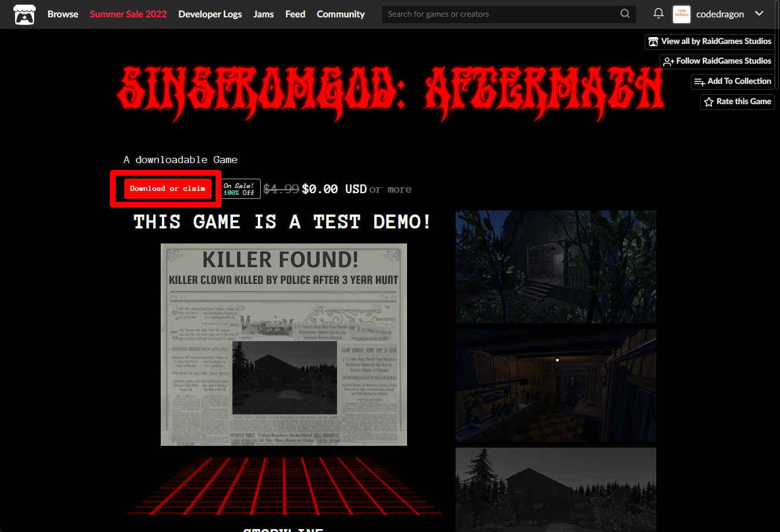This screenshot has height=532, width=780.
Task: Click codedragon username
Action: (720, 14)
